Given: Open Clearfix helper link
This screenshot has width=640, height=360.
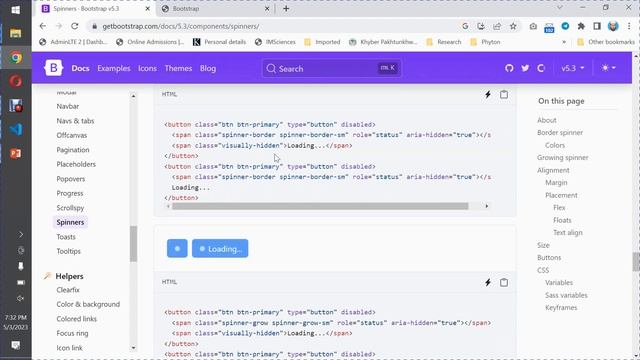Looking at the screenshot, I should tap(68, 290).
